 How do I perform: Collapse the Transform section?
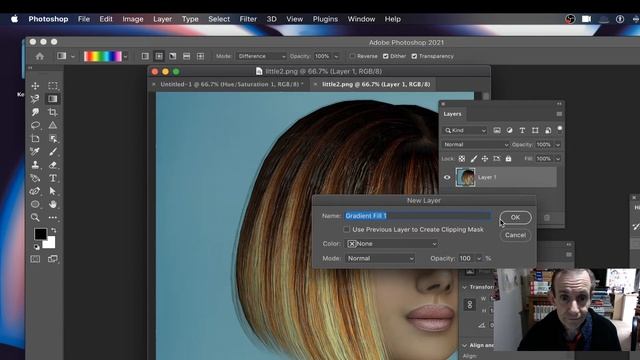[x=464, y=287]
